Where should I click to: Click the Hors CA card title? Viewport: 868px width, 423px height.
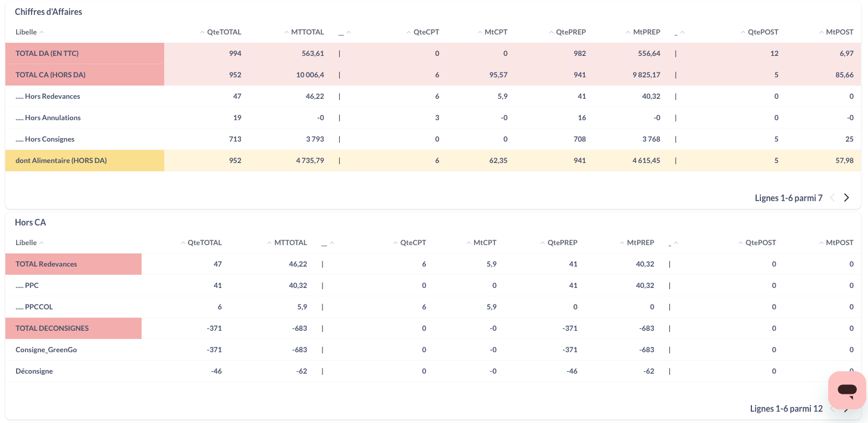click(30, 223)
